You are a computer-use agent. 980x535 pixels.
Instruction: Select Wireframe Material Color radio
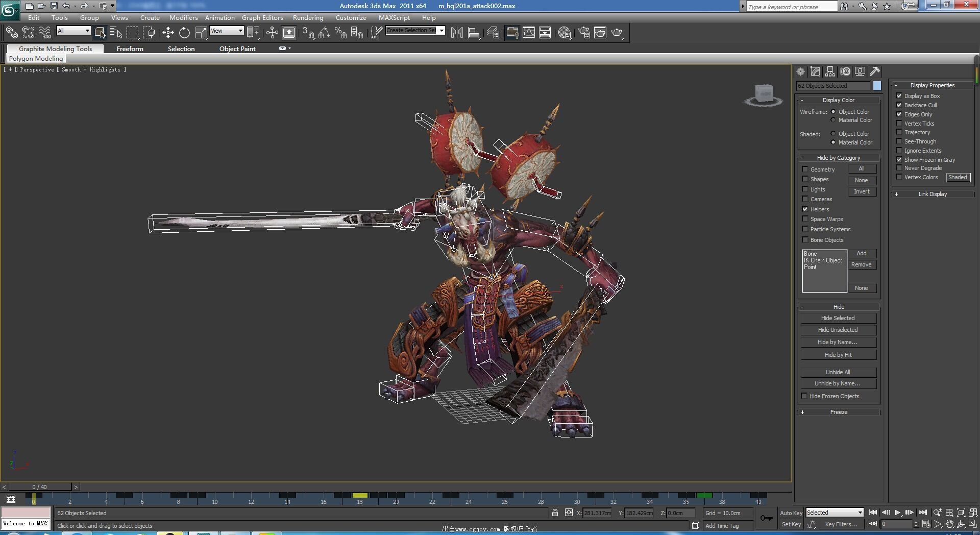tap(834, 120)
